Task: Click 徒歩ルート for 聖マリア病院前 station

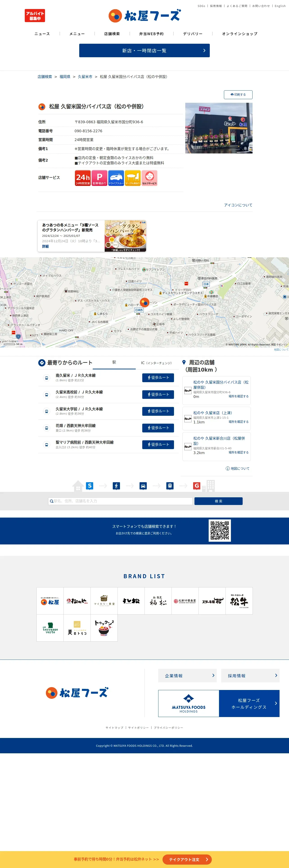Action: pyautogui.click(x=158, y=445)
